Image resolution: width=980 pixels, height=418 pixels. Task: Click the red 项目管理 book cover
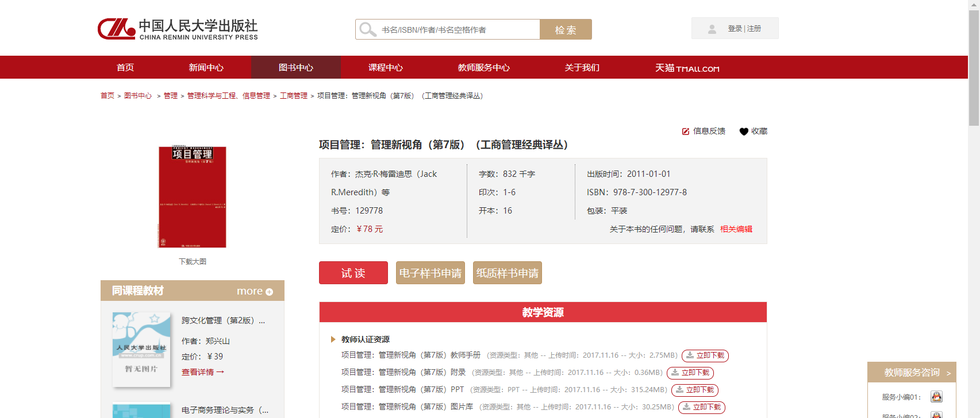193,197
